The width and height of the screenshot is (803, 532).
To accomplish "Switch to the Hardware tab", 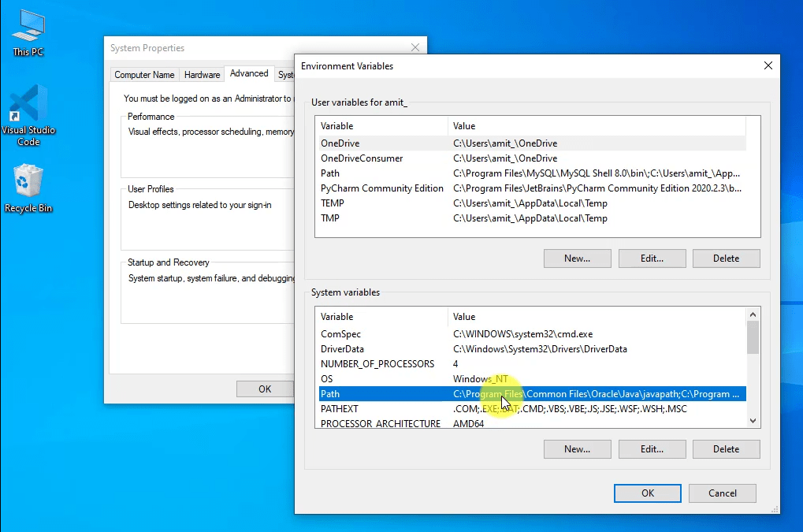I will pos(202,74).
